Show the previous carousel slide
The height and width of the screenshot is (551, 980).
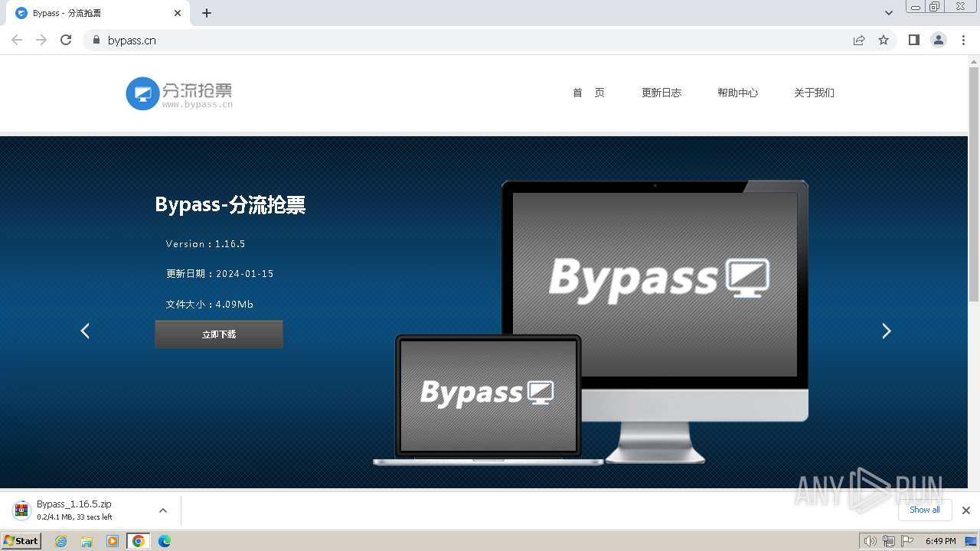(85, 331)
